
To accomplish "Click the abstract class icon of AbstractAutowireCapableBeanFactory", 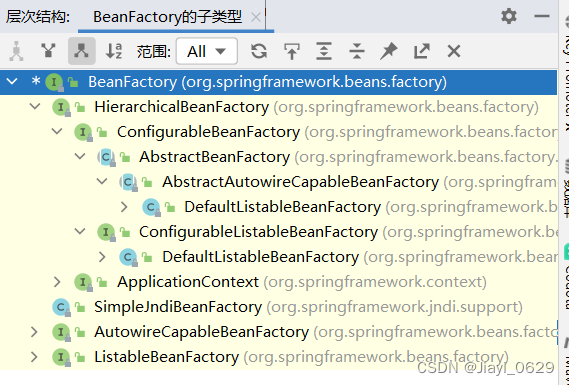I will click(x=128, y=182).
